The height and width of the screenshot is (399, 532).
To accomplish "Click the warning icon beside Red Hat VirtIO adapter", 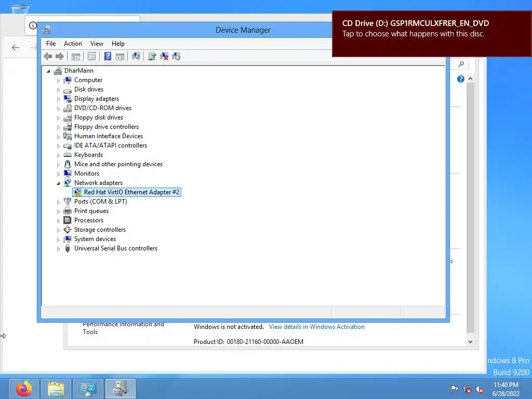I will tap(78, 192).
